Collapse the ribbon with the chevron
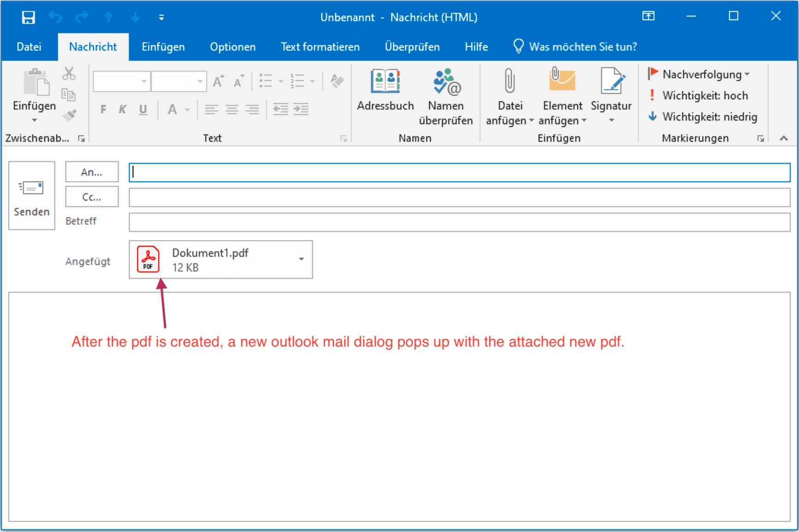 [784, 139]
